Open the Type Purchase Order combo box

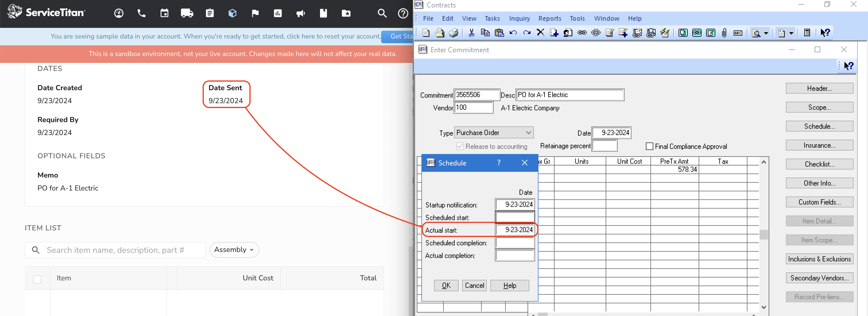(x=494, y=132)
